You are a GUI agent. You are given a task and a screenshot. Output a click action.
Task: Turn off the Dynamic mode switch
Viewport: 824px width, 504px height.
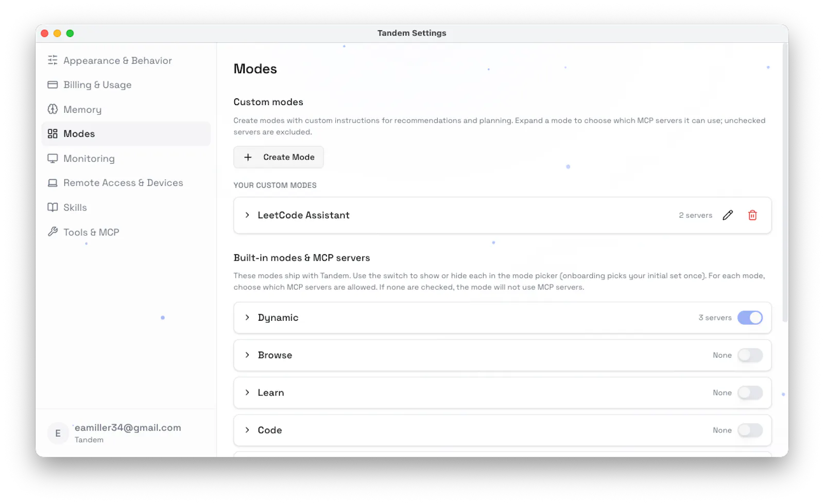coord(750,318)
